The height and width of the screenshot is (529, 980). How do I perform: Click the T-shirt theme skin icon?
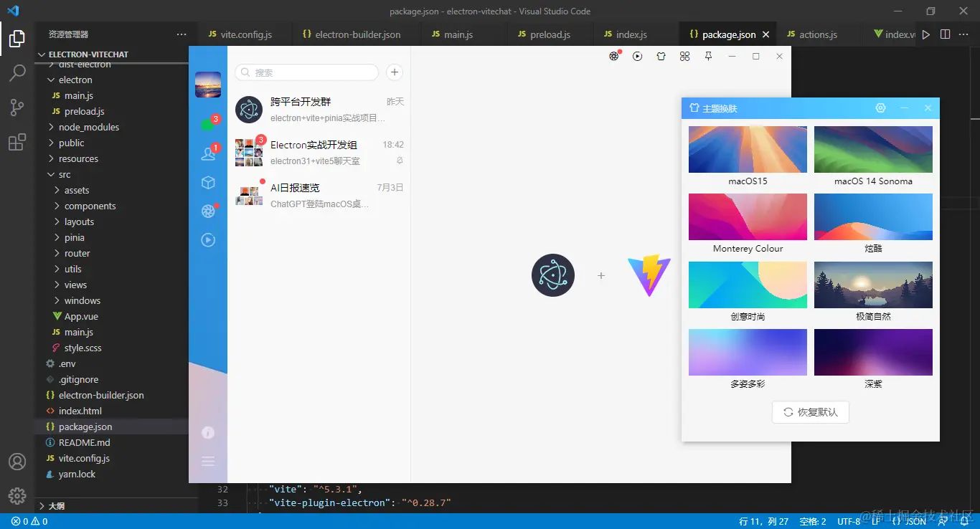[x=661, y=56]
